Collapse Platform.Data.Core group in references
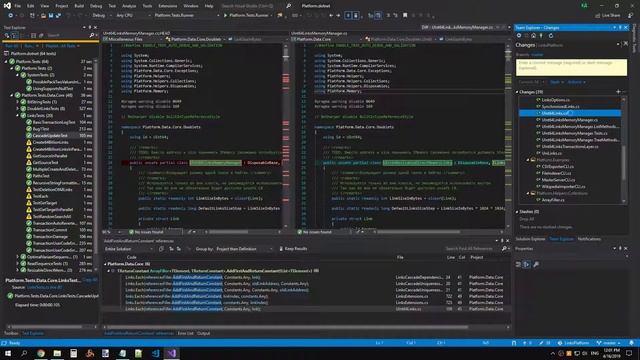The height and width of the screenshot is (360, 640). [106, 264]
